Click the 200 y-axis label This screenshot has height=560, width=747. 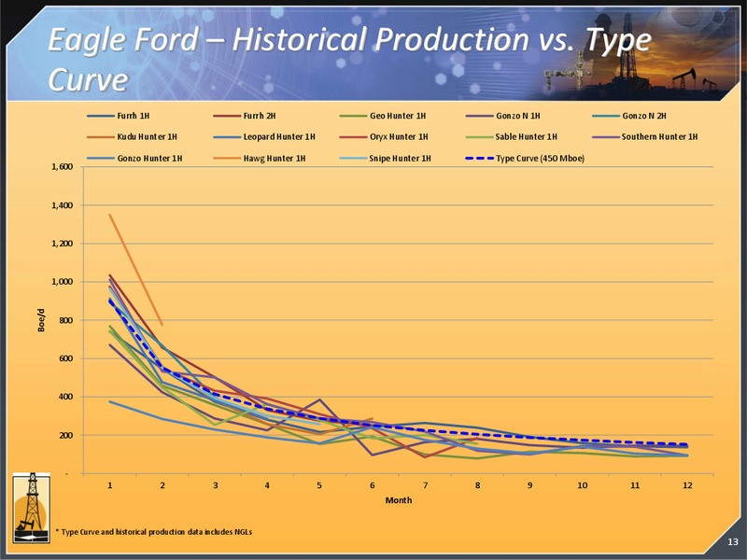click(x=66, y=435)
